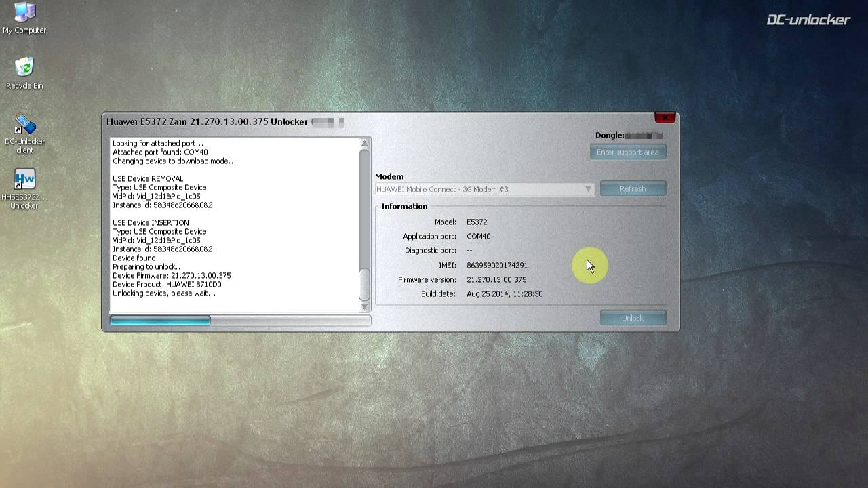Click the unlock progress bar

[x=240, y=320]
